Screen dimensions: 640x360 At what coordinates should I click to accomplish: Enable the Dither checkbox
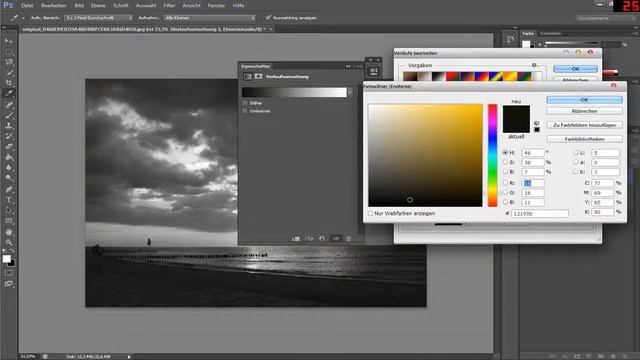point(245,103)
